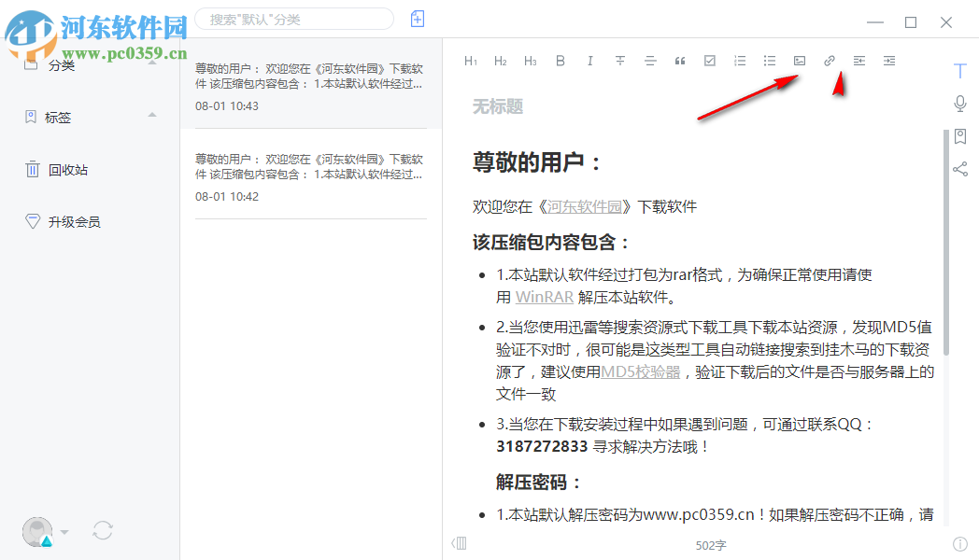
Task: Click QQ number 3187272833
Action: (x=542, y=446)
